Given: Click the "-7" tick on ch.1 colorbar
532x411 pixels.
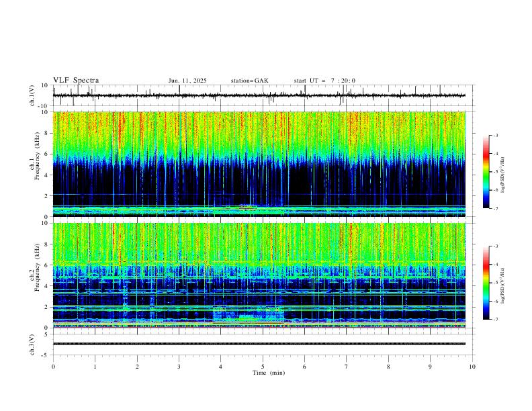Looking at the screenshot, I should [495, 208].
